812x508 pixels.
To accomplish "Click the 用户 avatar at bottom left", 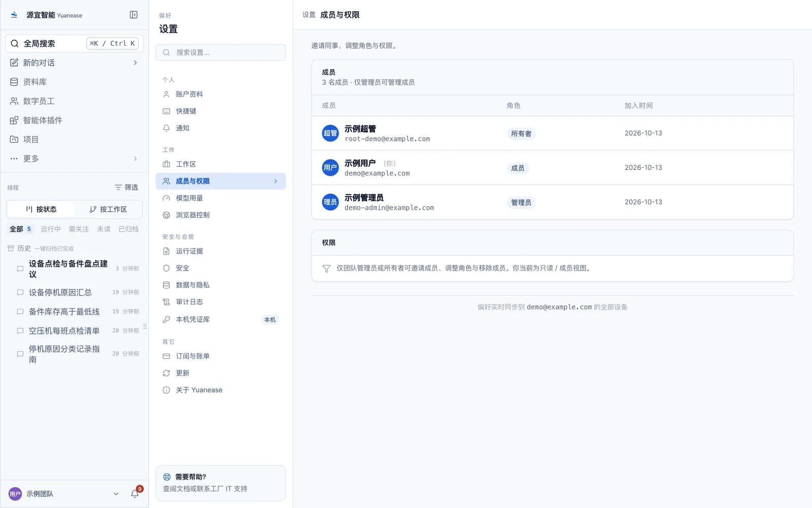I will click(x=15, y=494).
